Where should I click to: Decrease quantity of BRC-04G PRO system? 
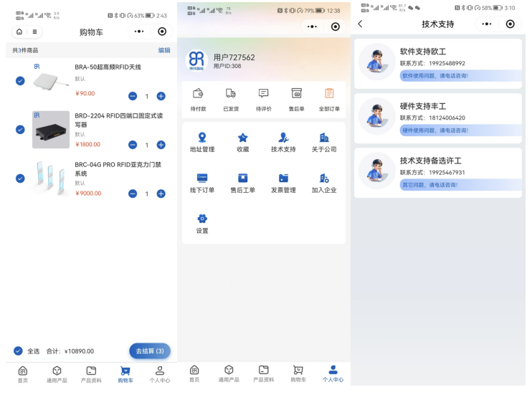point(133,194)
